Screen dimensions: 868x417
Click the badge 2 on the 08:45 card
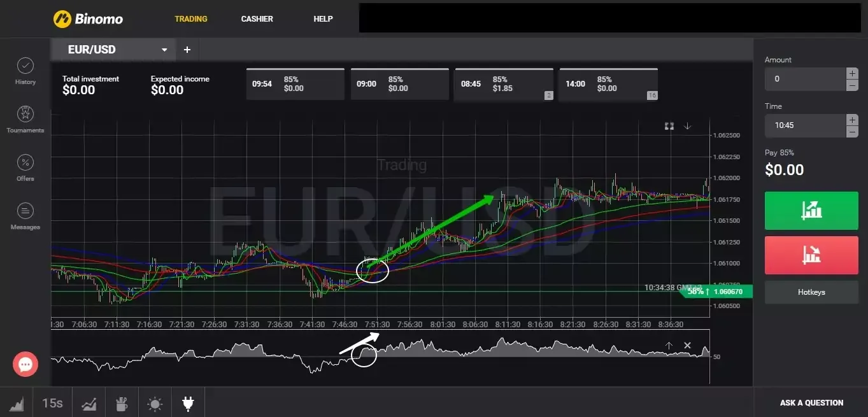click(x=548, y=95)
